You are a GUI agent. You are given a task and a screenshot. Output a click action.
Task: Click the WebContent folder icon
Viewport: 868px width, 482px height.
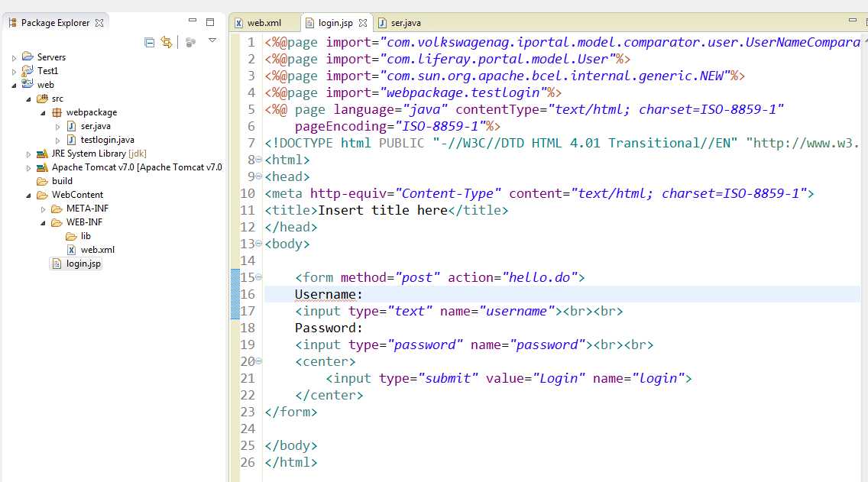click(42, 195)
